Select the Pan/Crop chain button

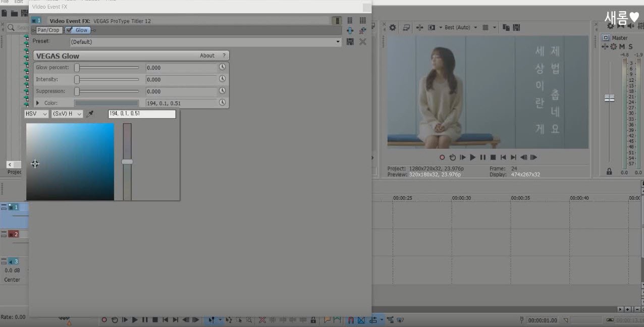pos(48,30)
